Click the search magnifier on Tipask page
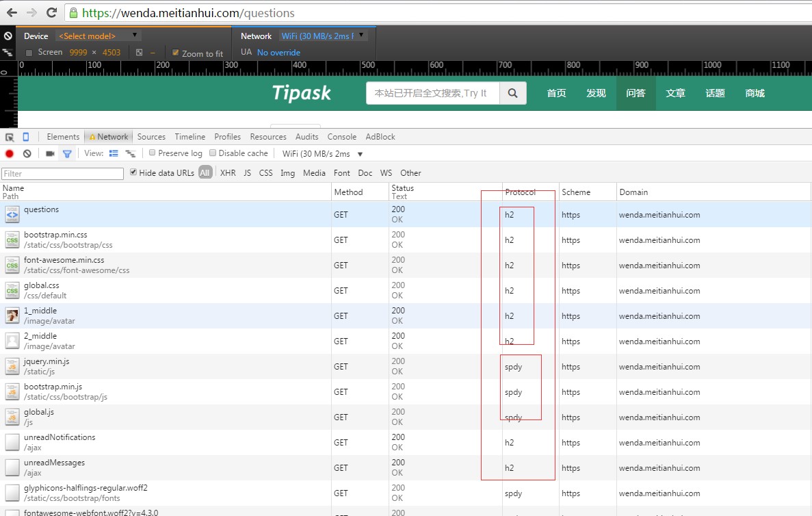Image resolution: width=812 pixels, height=516 pixels. [x=513, y=94]
